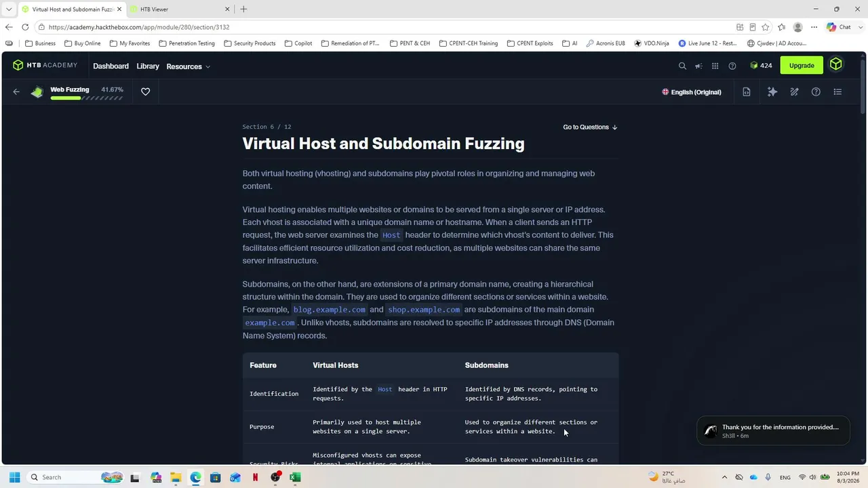Image resolution: width=868 pixels, height=488 pixels.
Task: Open Microsoft Store from the taskbar
Action: click(215, 477)
